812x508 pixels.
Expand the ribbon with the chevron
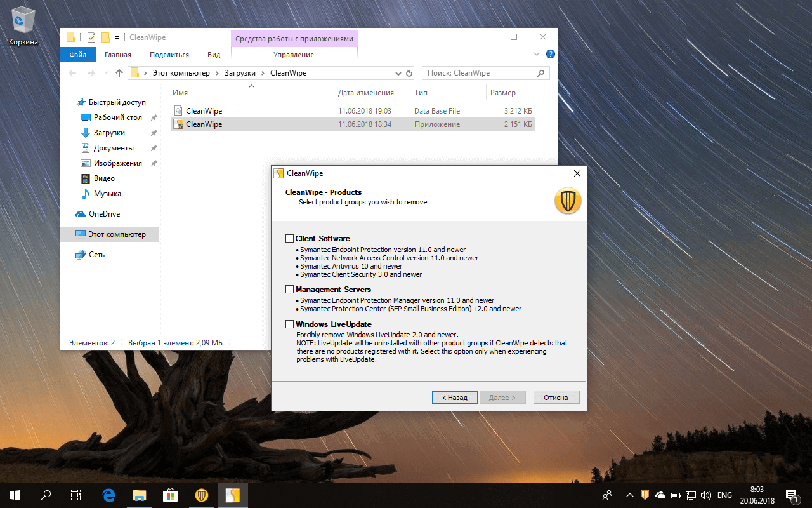click(x=537, y=55)
